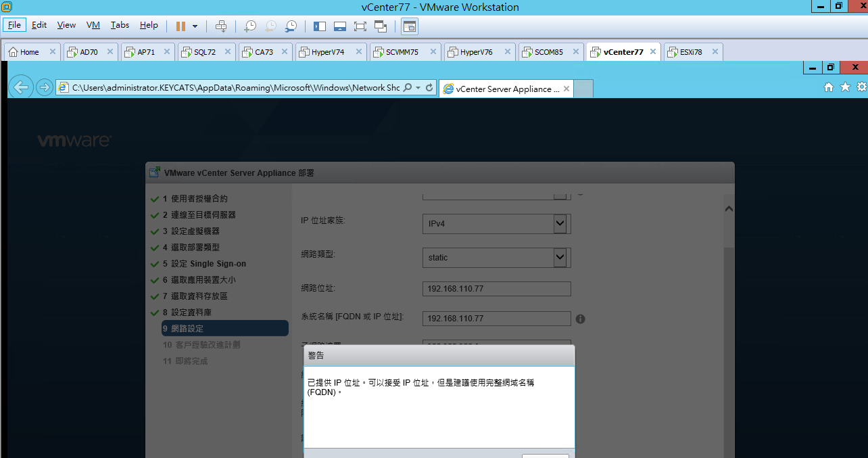
Task: Close the AP71 tab
Action: click(167, 52)
